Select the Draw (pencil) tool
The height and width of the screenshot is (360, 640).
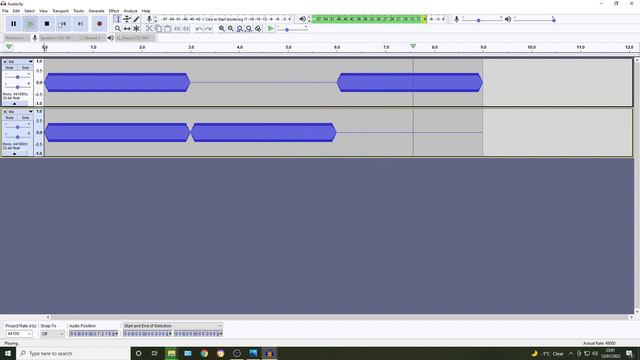coord(136,19)
